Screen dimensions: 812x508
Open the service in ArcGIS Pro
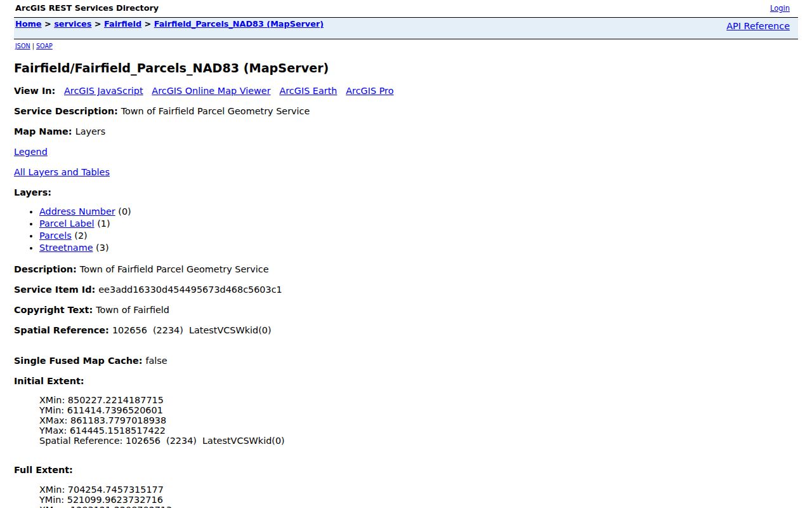[x=370, y=91]
